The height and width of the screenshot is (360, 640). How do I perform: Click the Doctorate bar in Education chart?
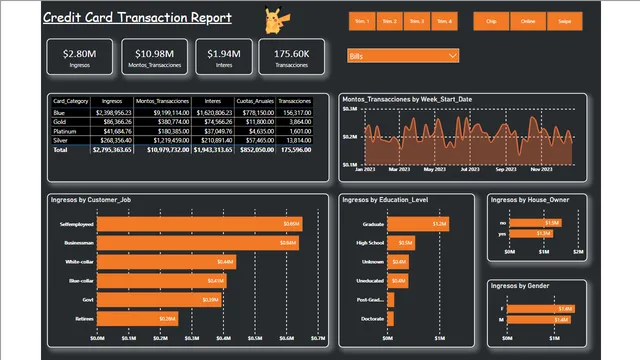point(390,319)
